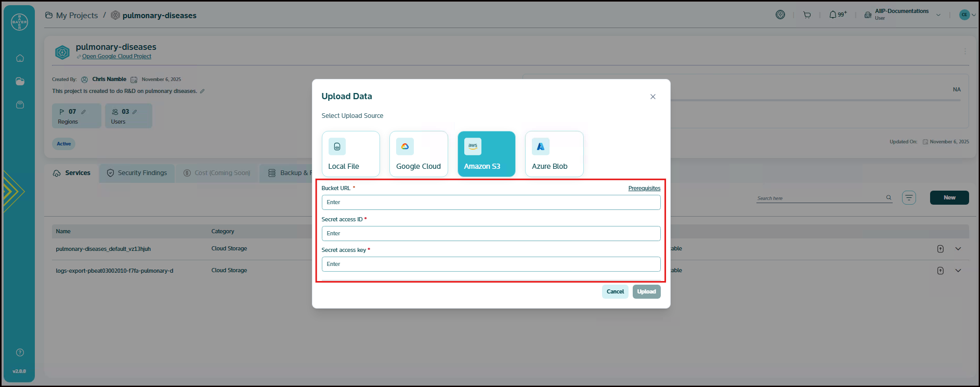Click the Upload button
The width and height of the screenshot is (980, 387).
click(x=646, y=291)
